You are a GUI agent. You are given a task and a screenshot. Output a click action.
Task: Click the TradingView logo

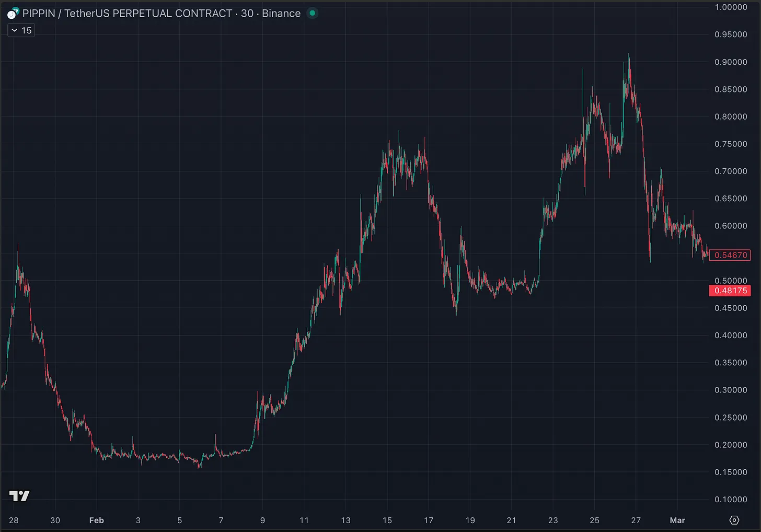click(19, 495)
